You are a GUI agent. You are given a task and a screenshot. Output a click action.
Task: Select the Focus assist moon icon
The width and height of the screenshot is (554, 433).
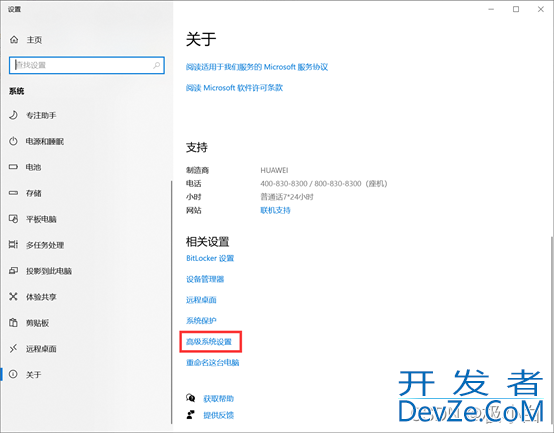(x=13, y=115)
